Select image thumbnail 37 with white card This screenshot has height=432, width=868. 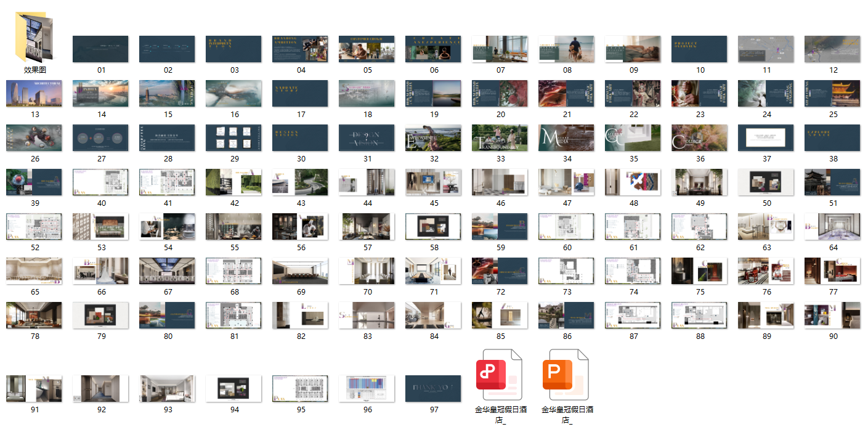coord(766,137)
